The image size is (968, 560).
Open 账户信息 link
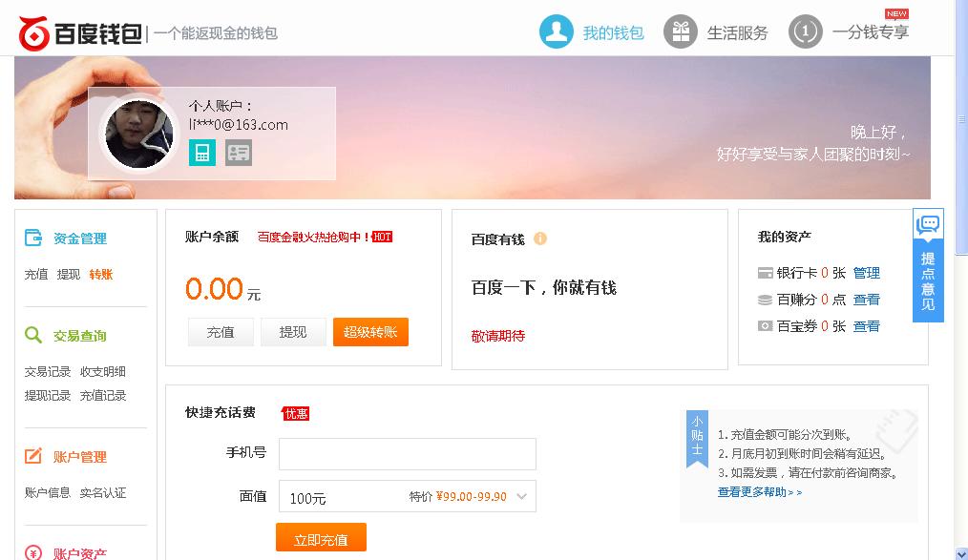coord(48,492)
